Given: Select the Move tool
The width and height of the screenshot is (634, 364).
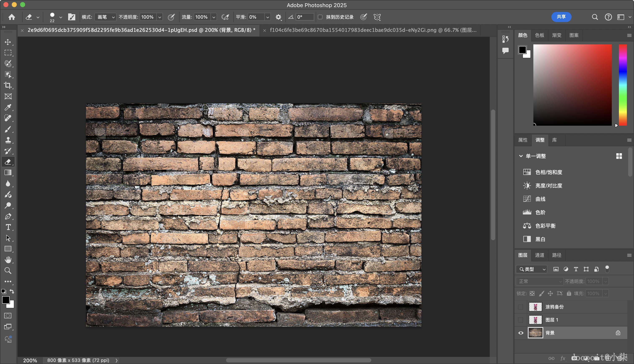Looking at the screenshot, I should pyautogui.click(x=8, y=42).
